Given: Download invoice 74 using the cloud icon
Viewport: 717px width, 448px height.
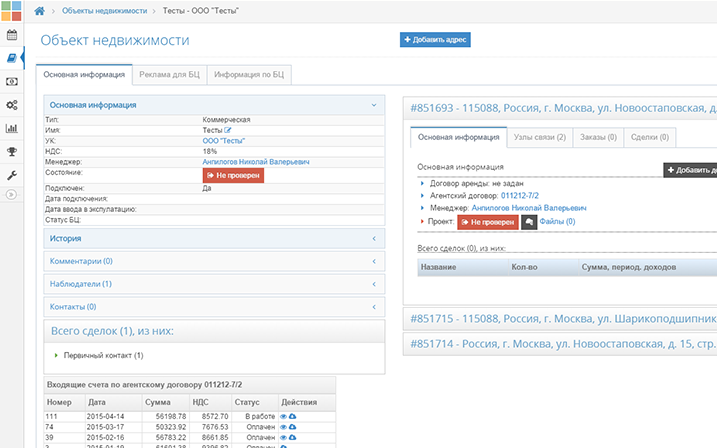Looking at the screenshot, I should [293, 427].
